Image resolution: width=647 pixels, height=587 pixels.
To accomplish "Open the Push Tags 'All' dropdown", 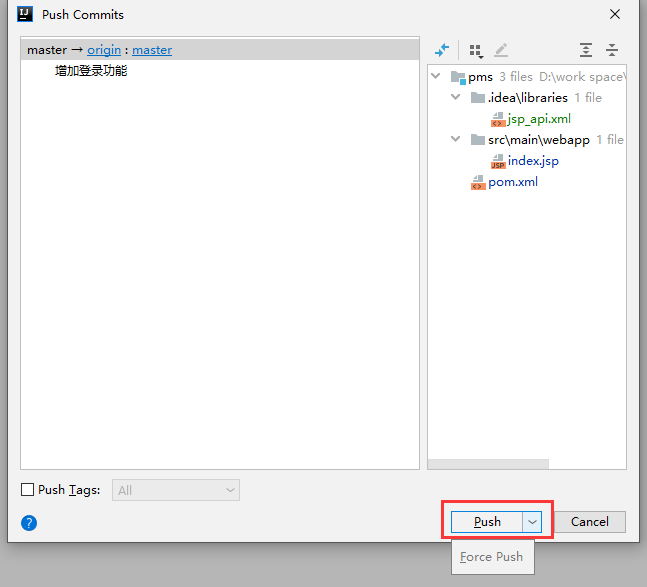I will click(176, 490).
